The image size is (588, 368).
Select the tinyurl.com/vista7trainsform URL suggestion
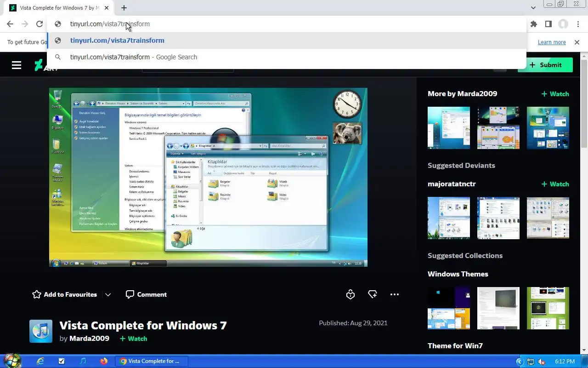(287, 40)
